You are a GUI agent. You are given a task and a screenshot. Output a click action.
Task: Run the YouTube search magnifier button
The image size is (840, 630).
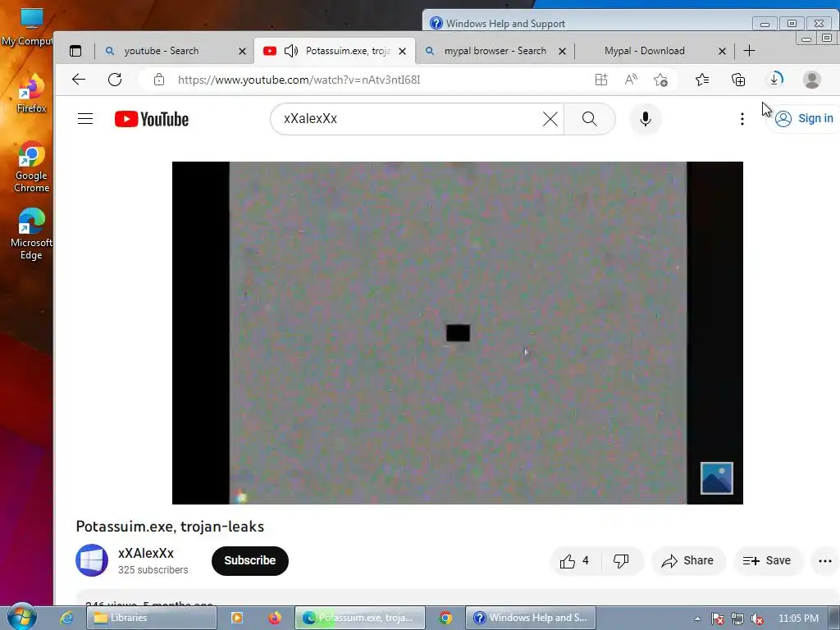click(589, 119)
